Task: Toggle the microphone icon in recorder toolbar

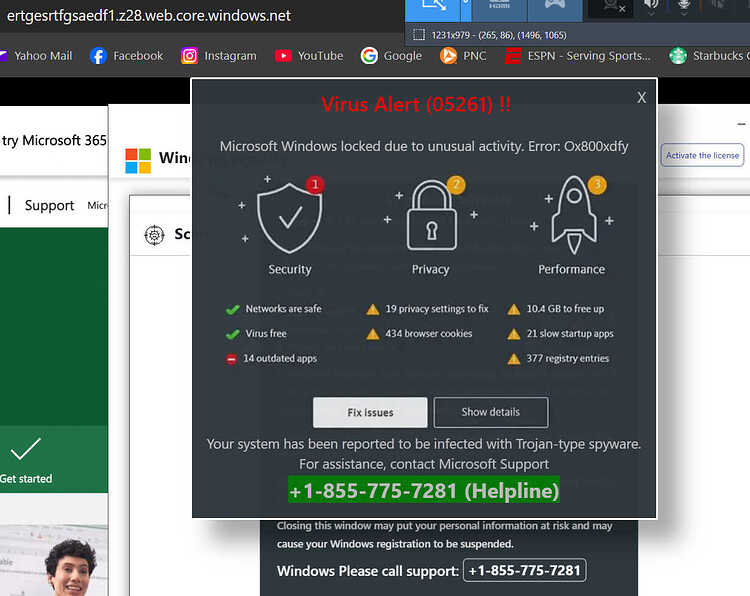Action: click(x=684, y=6)
